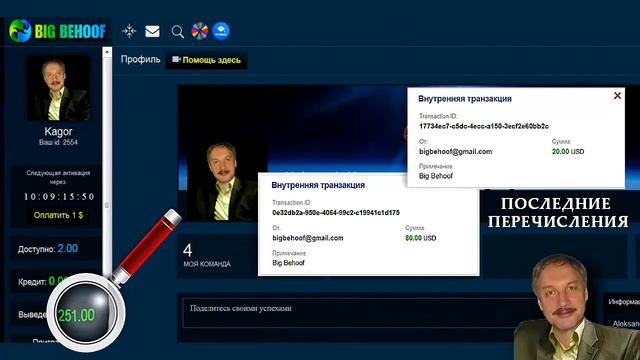This screenshot has width=640, height=360.
Task: Click the Ваш id: 2554 text
Action: [58, 142]
